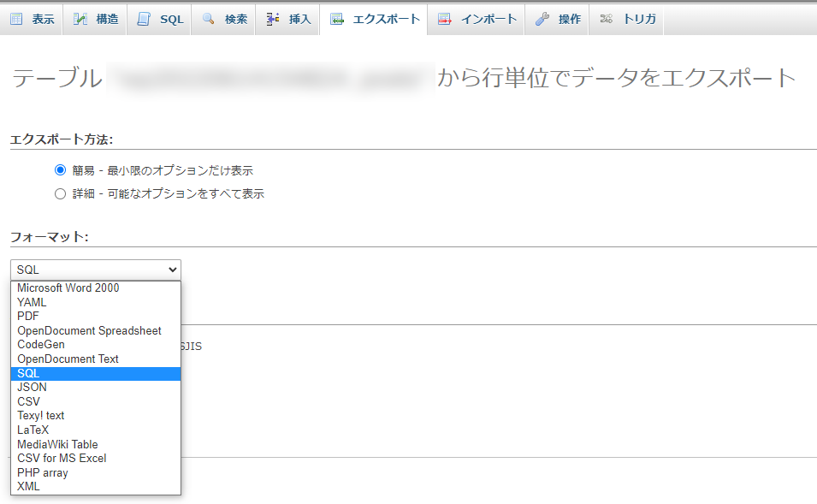This screenshot has width=817, height=504.
Task: Choose Microsoft Word 2000 format option
Action: (68, 288)
